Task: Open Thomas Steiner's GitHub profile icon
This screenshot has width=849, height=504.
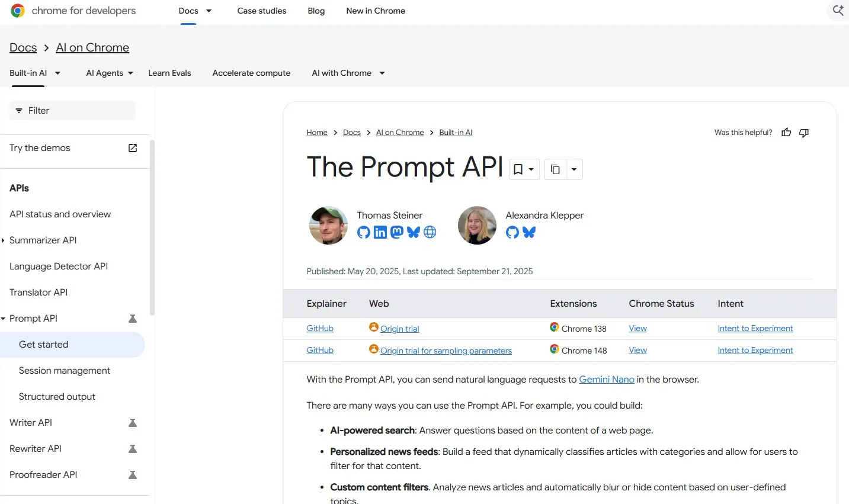Action: click(364, 232)
